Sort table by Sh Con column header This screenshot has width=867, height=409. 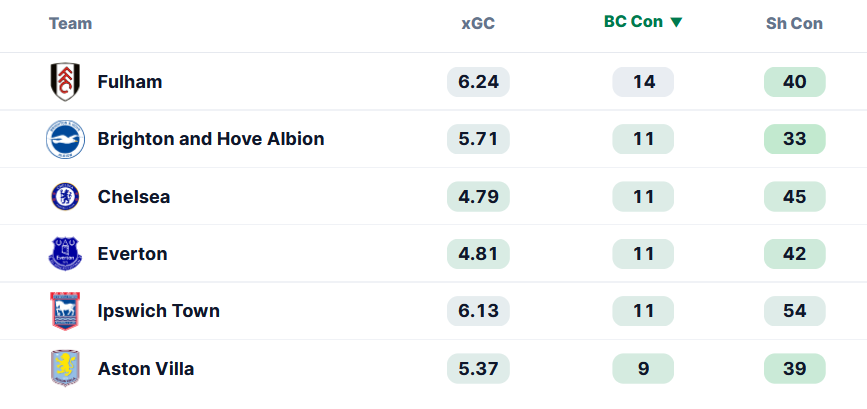[x=794, y=24]
